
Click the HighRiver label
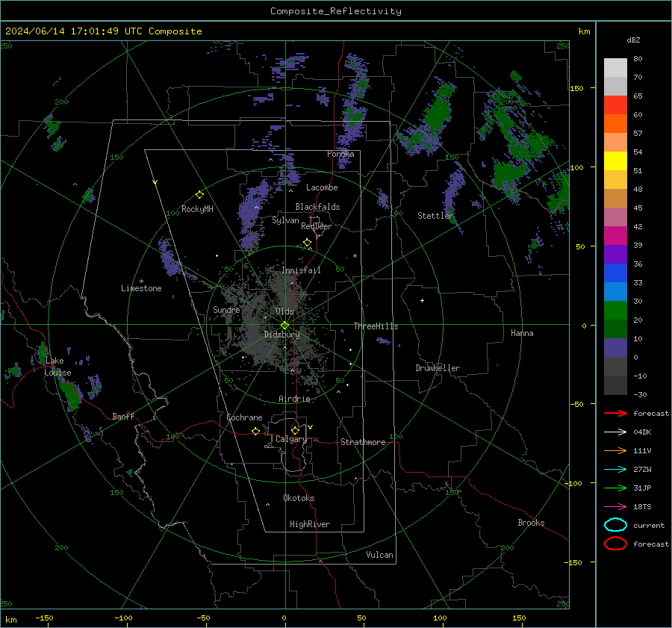310,524
